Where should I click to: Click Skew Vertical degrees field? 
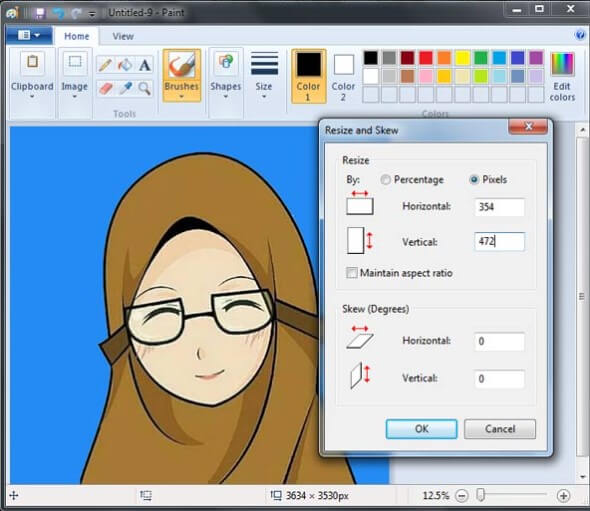(x=499, y=379)
